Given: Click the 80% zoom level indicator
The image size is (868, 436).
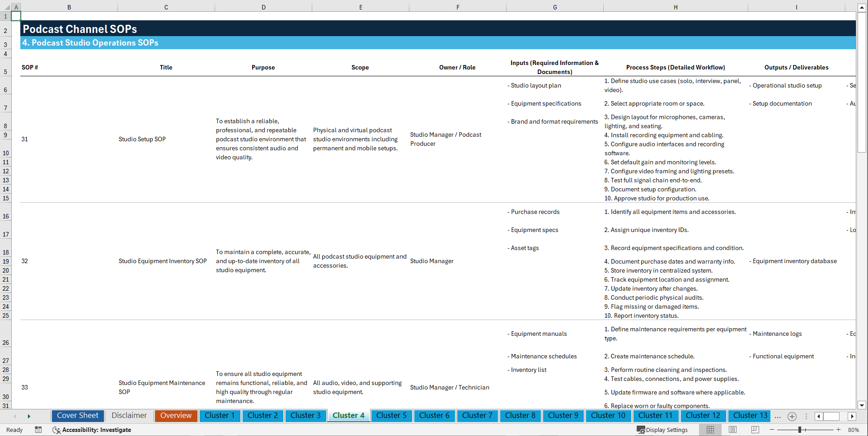Looking at the screenshot, I should [x=854, y=430].
